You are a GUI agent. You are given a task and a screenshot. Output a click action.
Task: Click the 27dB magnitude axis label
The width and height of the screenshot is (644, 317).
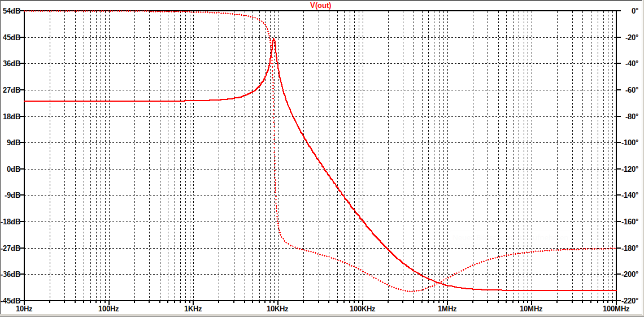pos(11,90)
